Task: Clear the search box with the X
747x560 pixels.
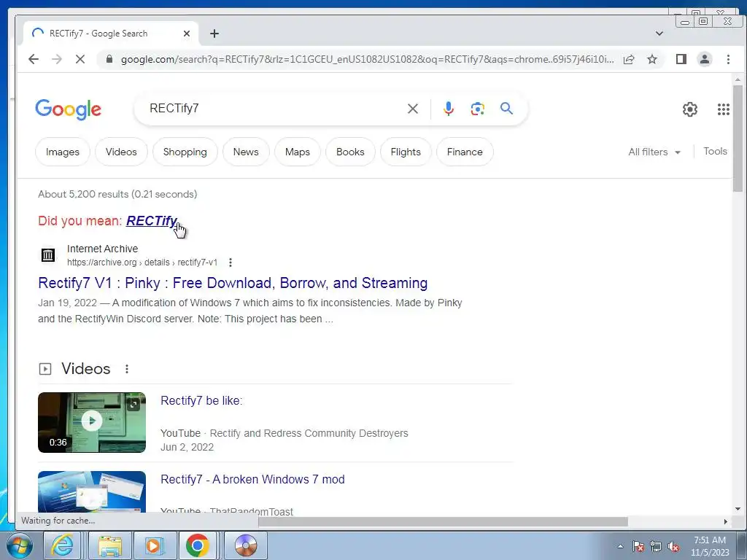Action: click(x=413, y=109)
